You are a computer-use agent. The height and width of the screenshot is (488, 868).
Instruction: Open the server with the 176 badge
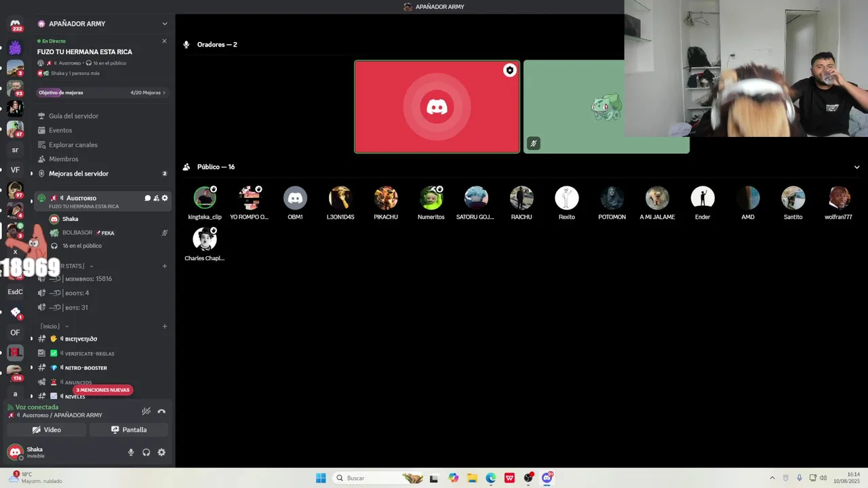coord(15,373)
